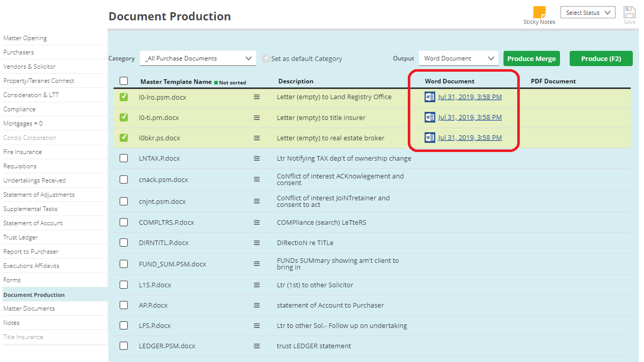Viewport: 644px width, 362px height.
Task: Open hamburger menu for COMPLTRS.P.docx
Action: 257,222
